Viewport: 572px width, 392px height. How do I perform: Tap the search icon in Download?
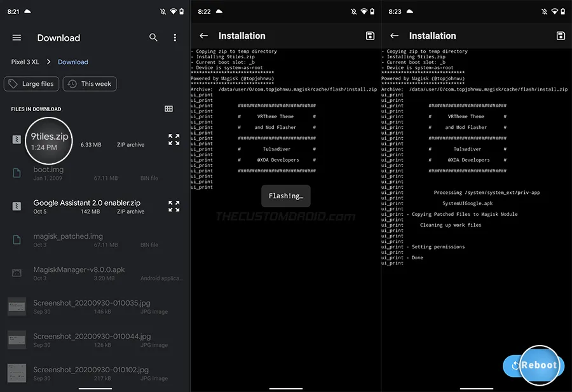(153, 38)
